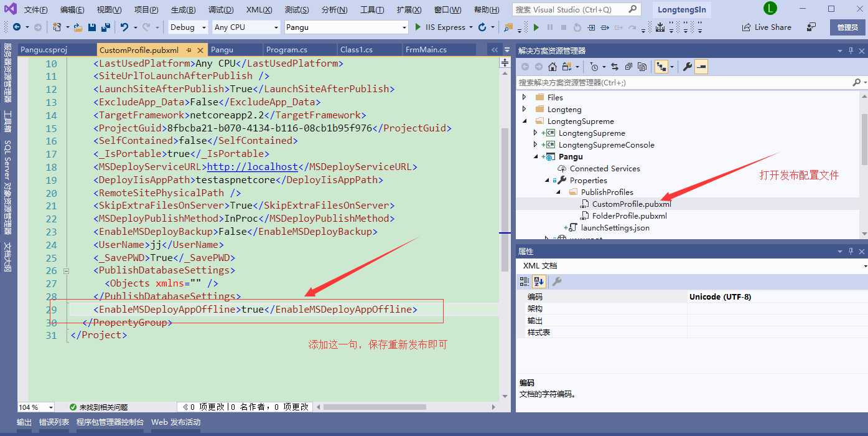Open the XML 文档 object dropdown in Properties
This screenshot has height=436, width=868.
click(x=864, y=266)
